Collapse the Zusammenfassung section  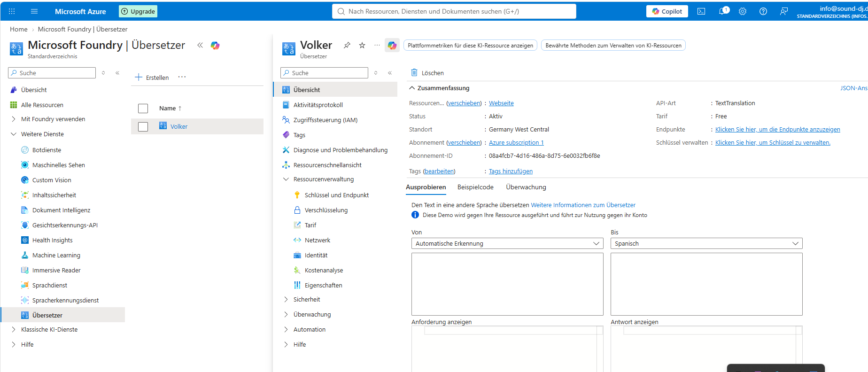click(412, 88)
